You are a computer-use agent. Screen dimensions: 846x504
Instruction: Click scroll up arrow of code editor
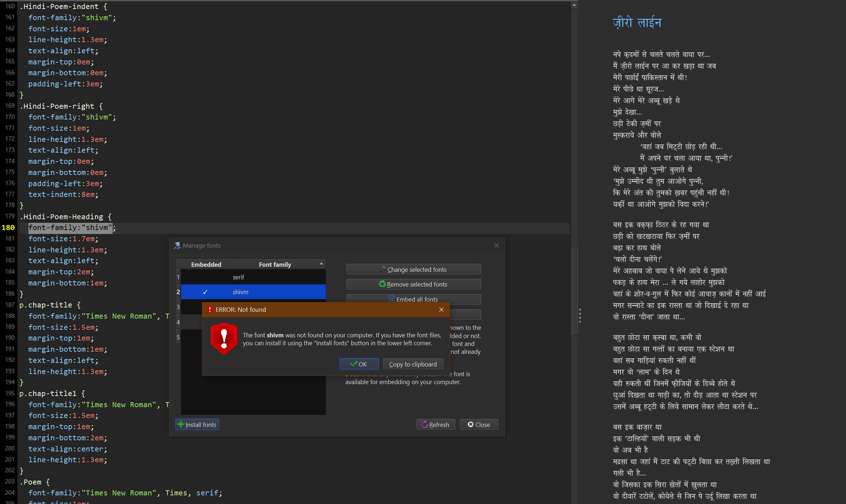(x=575, y=5)
